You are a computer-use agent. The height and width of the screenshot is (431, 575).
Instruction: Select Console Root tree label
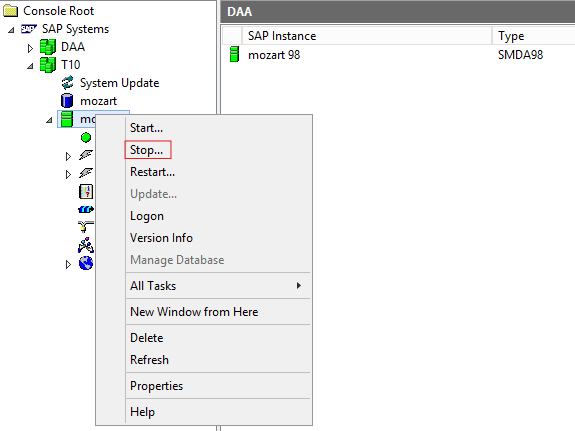click(x=59, y=11)
